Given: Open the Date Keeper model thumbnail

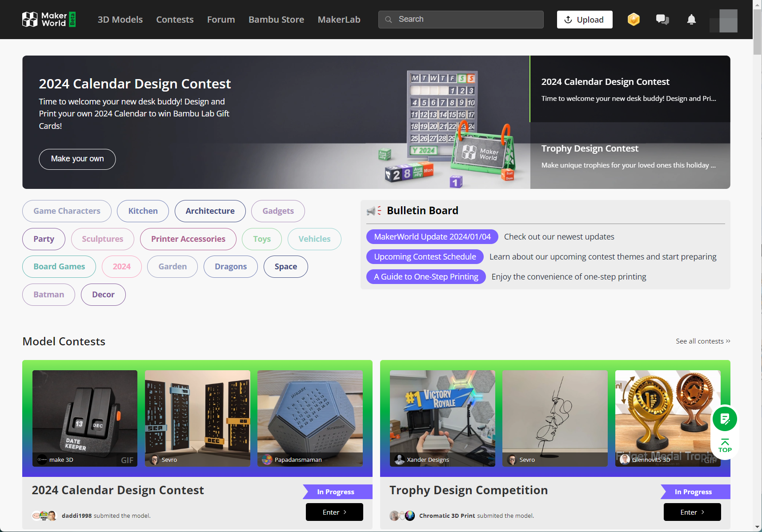Looking at the screenshot, I should (85, 418).
